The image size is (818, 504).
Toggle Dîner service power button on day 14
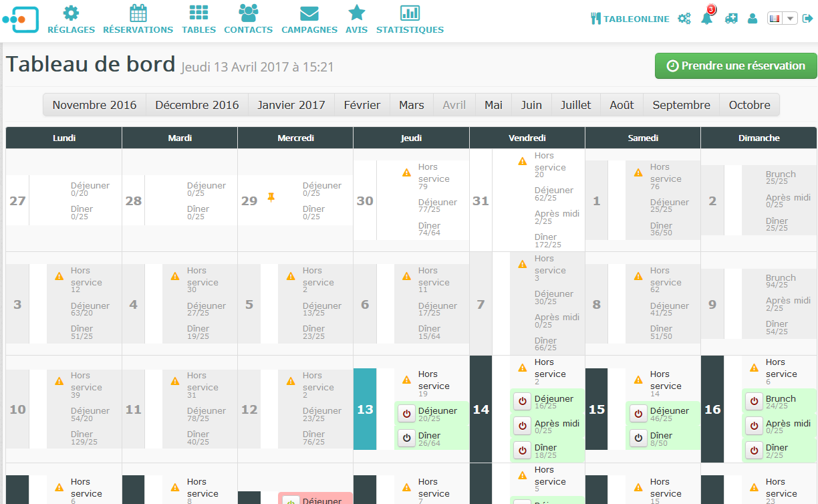[523, 450]
